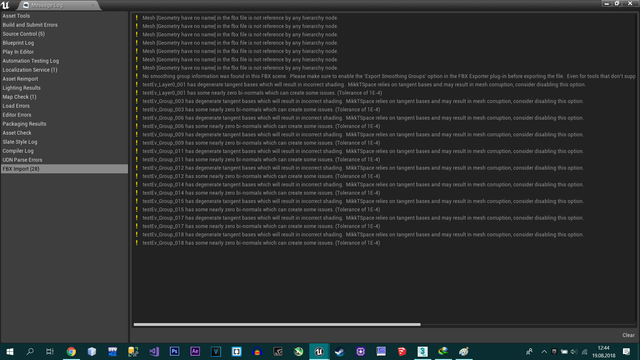Image resolution: width=640 pixels, height=360 pixels.
Task: Open Task View on the taskbar
Action: point(50,351)
